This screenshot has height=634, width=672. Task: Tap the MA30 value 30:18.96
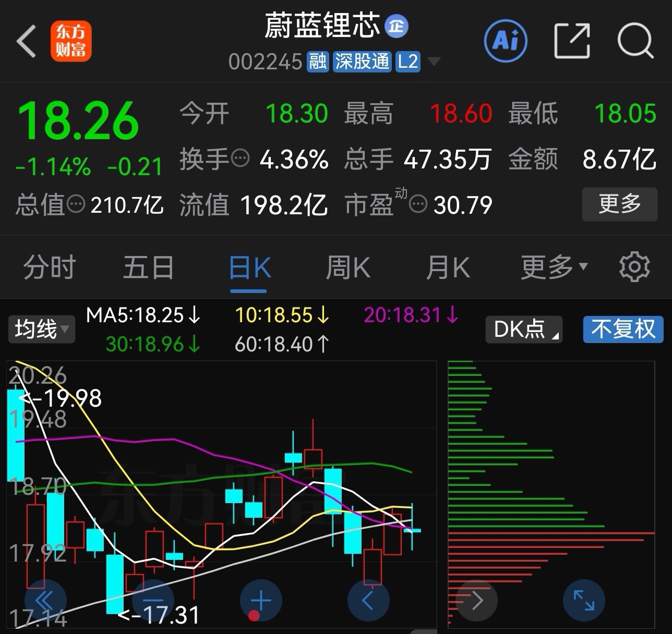[x=153, y=344]
